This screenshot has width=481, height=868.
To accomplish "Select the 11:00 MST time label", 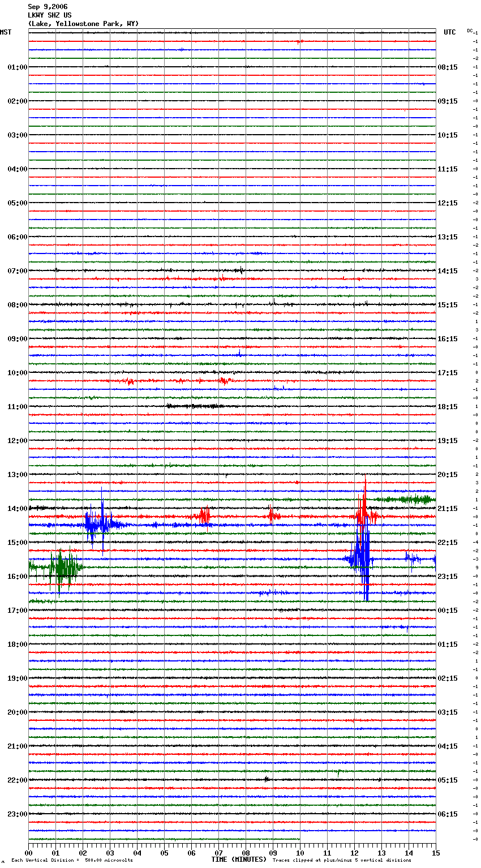I will (17, 407).
